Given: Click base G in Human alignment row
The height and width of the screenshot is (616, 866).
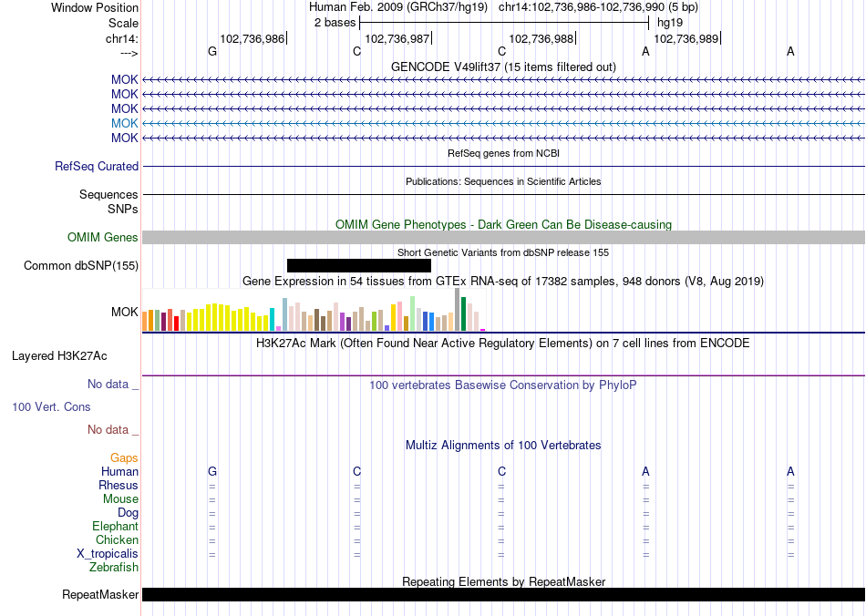Looking at the screenshot, I should (212, 471).
